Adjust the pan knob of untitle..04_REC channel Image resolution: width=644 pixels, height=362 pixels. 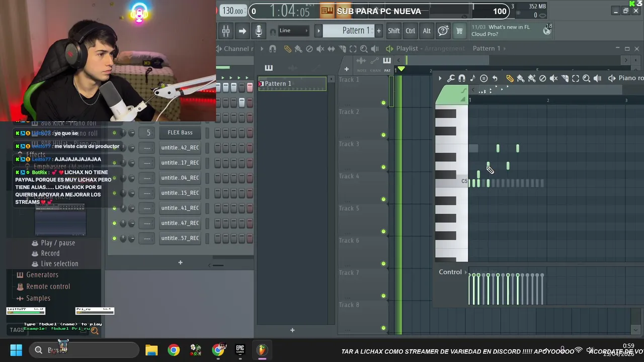tap(122, 178)
